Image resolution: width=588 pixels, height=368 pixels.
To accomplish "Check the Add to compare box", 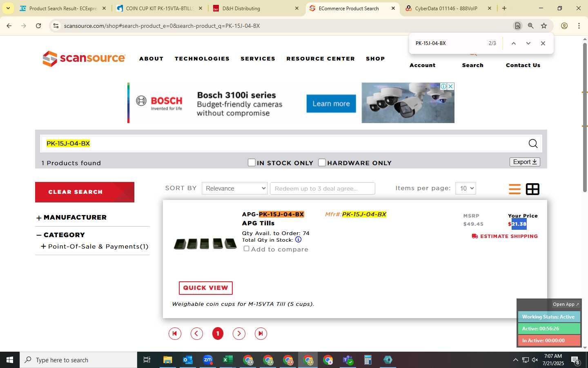I will pos(246,249).
